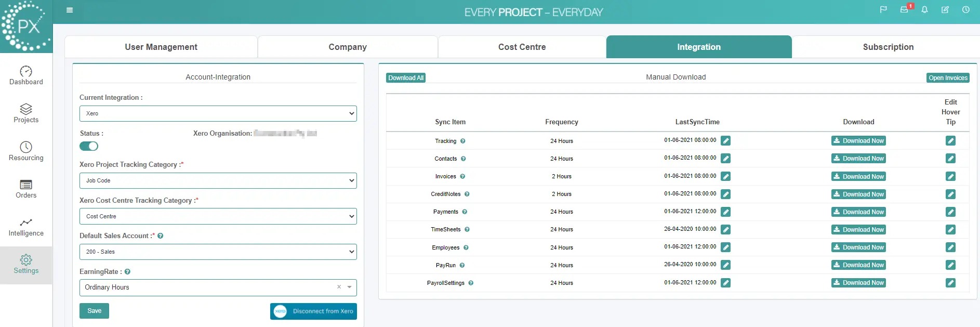Open the Current Integration Xero dropdown
The height and width of the screenshot is (327, 980).
coord(218,113)
